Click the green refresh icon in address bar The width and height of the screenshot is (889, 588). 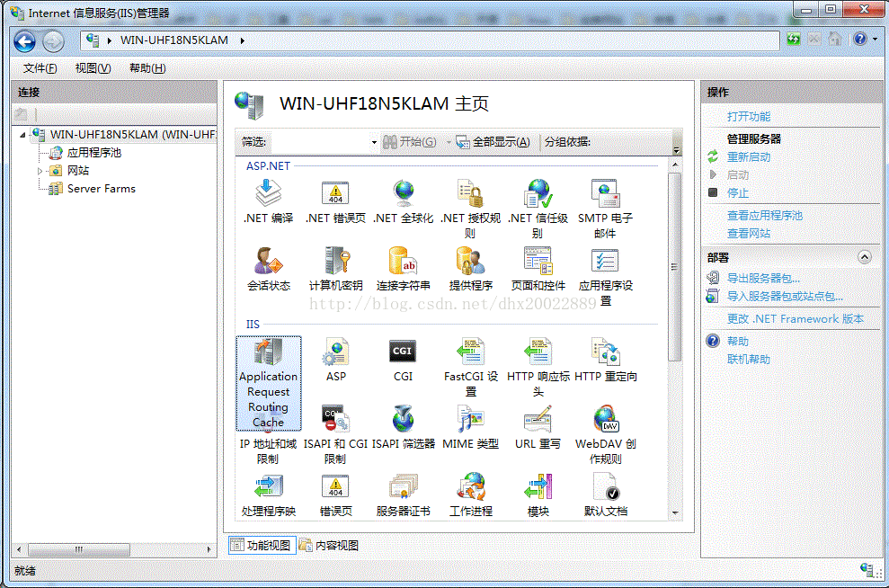(x=794, y=39)
